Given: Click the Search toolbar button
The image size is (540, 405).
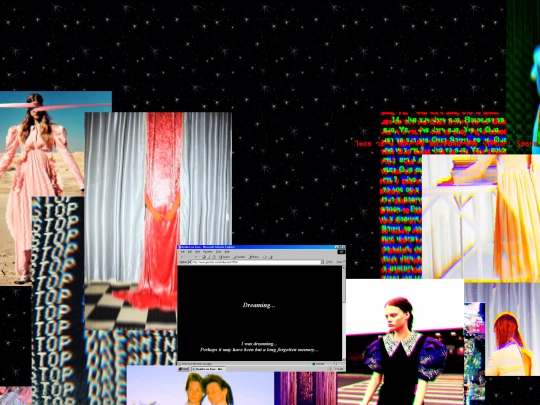Looking at the screenshot, I should [225, 257].
